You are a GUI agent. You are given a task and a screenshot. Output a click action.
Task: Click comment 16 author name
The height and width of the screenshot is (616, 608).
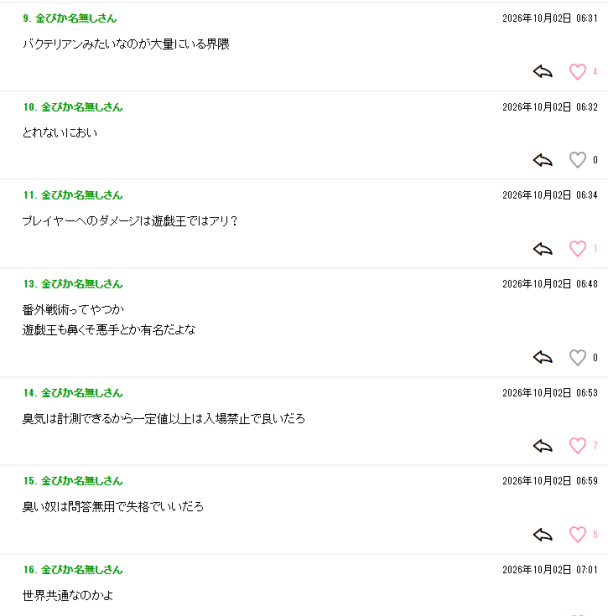(82, 569)
